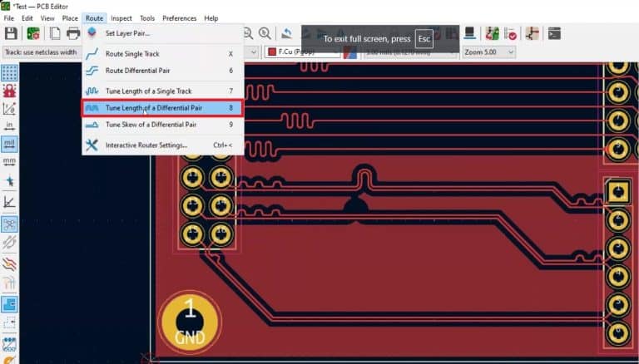Click the Print icon
The image size is (639, 364).
pos(73,33)
